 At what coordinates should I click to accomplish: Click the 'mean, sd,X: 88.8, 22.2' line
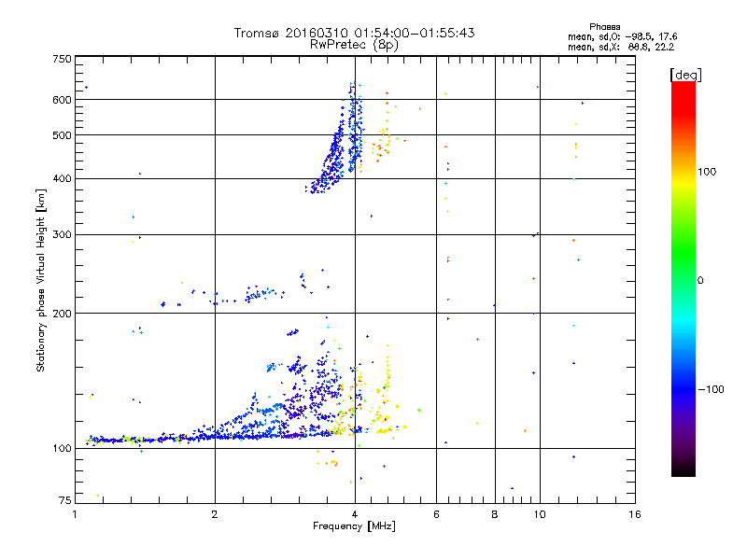pyautogui.click(x=621, y=47)
